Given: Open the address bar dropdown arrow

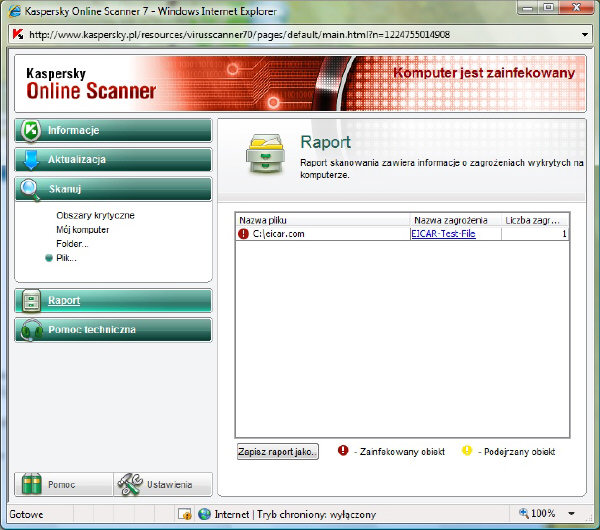Looking at the screenshot, I should click(x=585, y=35).
